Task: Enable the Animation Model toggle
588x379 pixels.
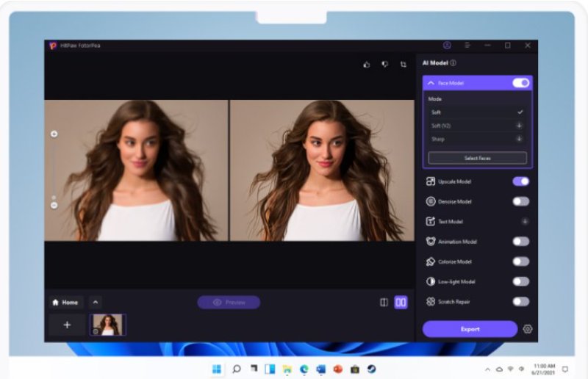Action: (x=521, y=242)
